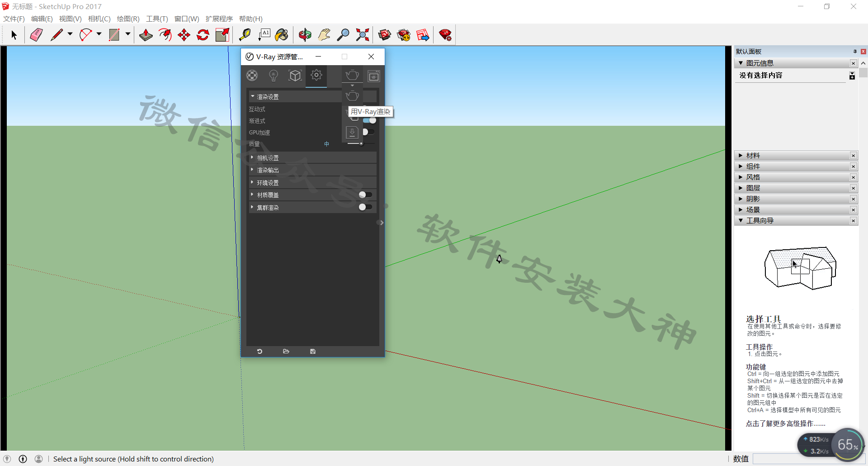This screenshot has width=868, height=466.
Task: Open the Arc tool dropdown arrow
Action: (99, 34)
